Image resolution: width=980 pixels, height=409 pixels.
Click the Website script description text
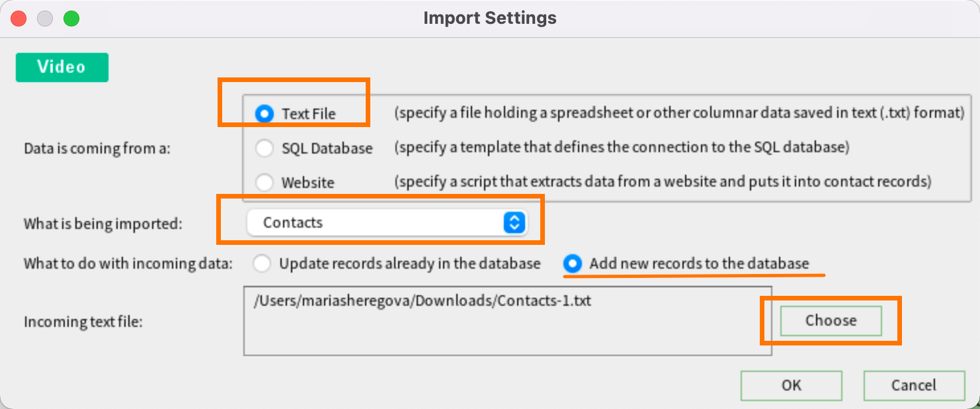(x=663, y=181)
